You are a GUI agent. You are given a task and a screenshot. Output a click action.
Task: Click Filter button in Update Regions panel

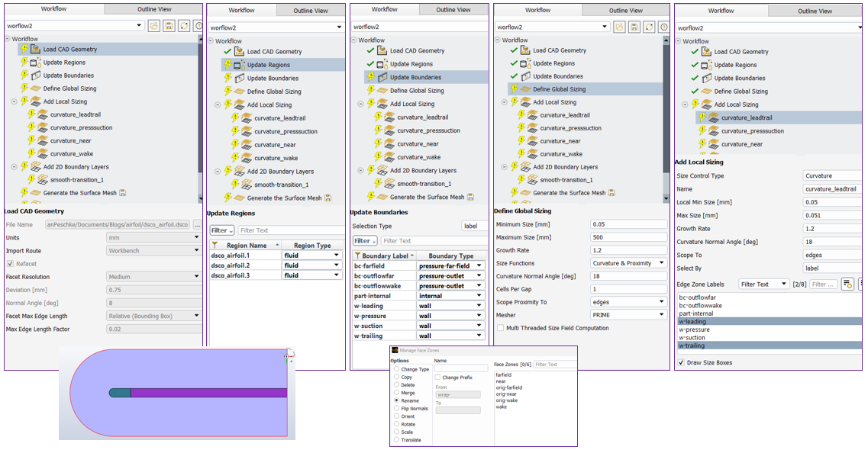click(x=222, y=230)
